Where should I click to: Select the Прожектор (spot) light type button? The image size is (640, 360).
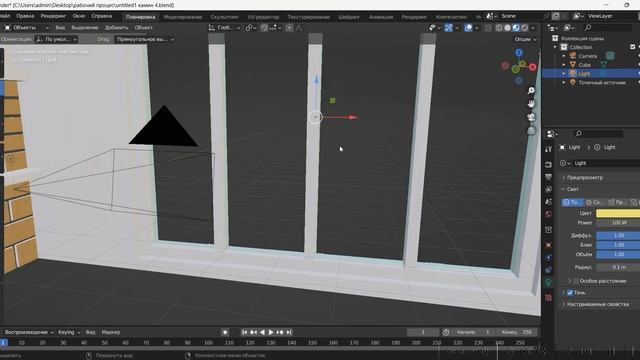[x=617, y=202]
